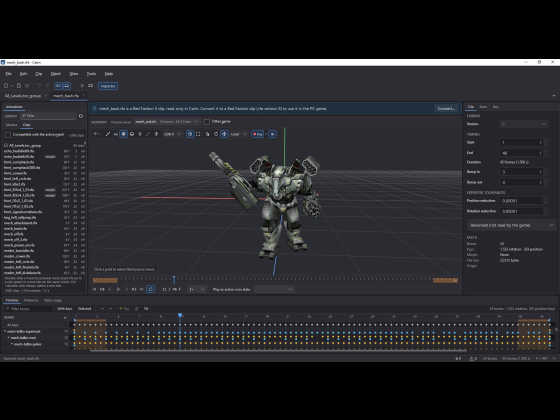
Task: Step forward one frame
Action: coord(126,289)
